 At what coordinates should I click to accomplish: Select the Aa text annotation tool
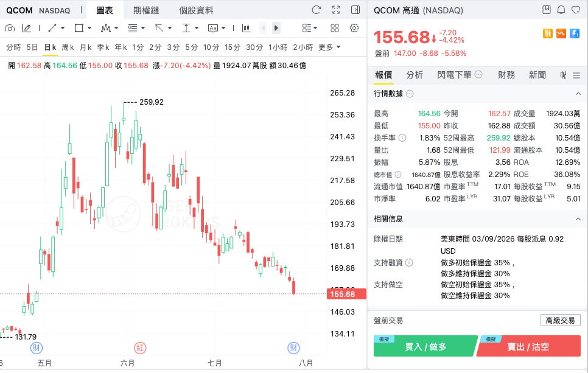pyautogui.click(x=213, y=28)
